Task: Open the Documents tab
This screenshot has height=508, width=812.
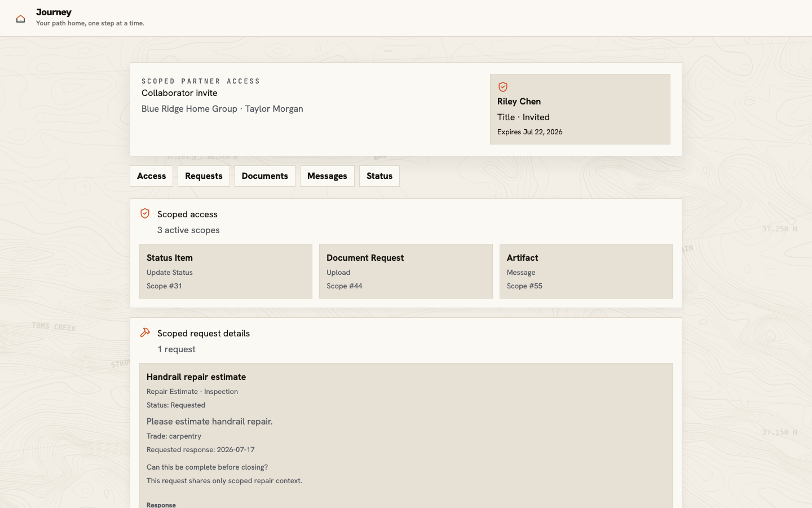Action: click(x=265, y=176)
